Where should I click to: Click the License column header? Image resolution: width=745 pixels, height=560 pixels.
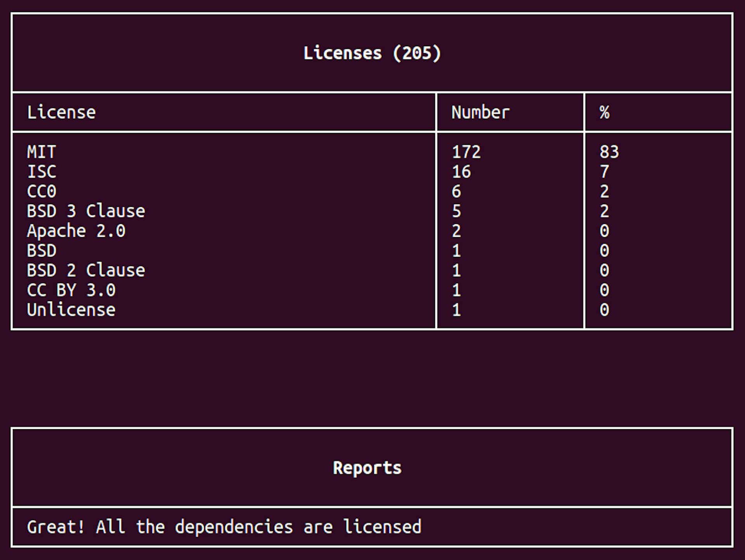coord(61,113)
